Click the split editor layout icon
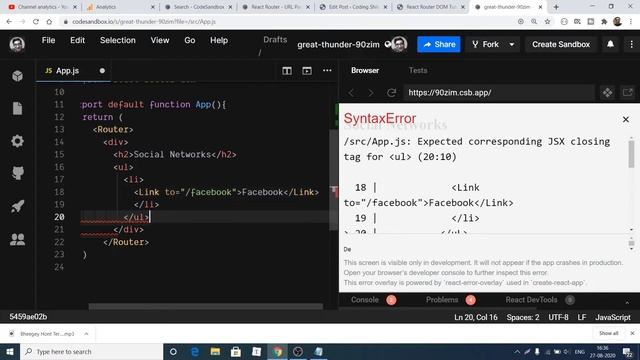Screen dimensions: 640x360 (287, 71)
